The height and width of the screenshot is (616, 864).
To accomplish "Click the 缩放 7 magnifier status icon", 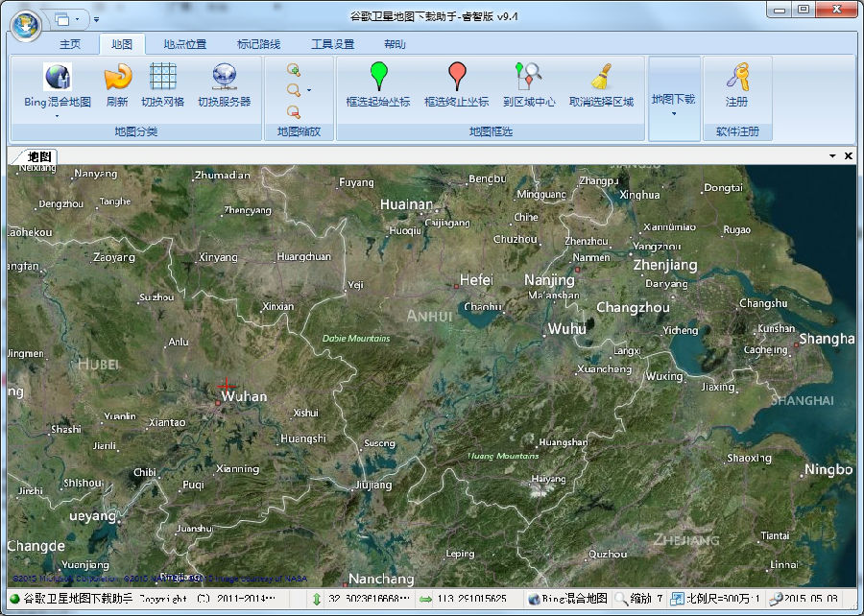I will pyautogui.click(x=621, y=599).
